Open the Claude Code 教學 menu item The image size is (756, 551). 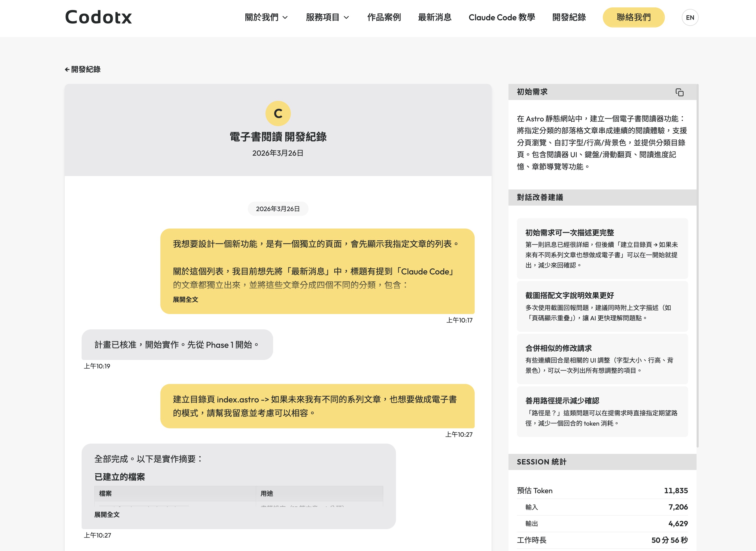(502, 17)
